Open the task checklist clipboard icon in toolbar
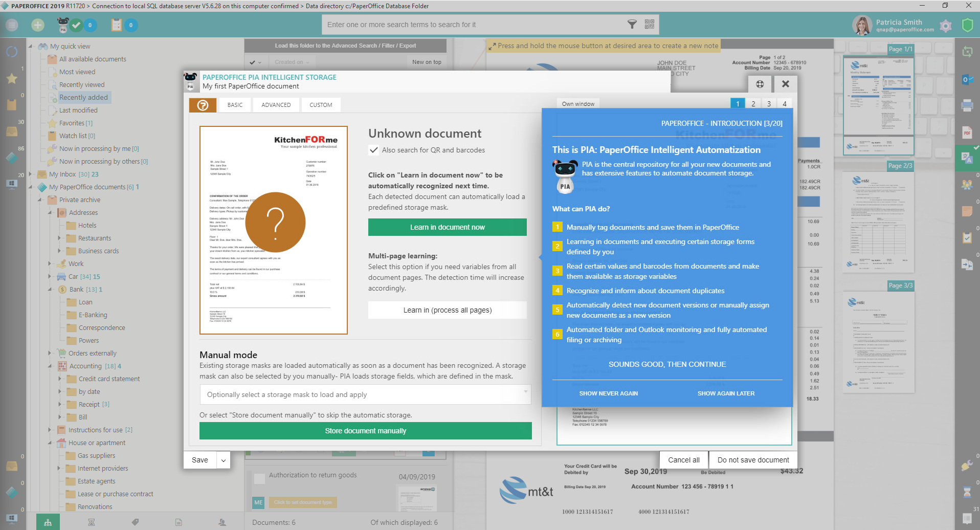This screenshot has height=530, width=980. pos(117,25)
